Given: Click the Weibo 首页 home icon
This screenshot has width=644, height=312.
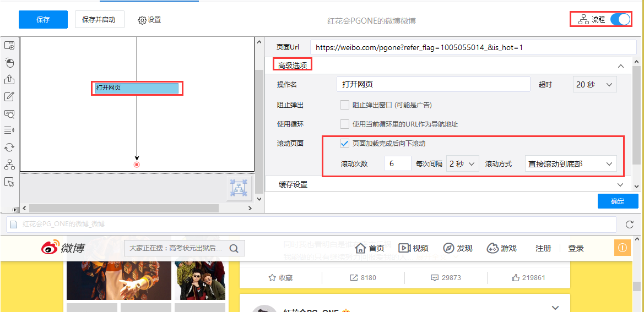Looking at the screenshot, I should [x=360, y=248].
